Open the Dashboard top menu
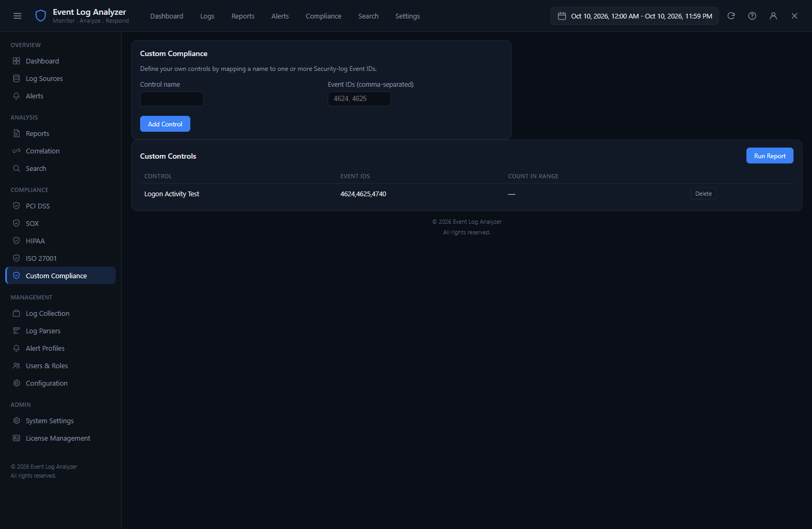 click(x=167, y=16)
